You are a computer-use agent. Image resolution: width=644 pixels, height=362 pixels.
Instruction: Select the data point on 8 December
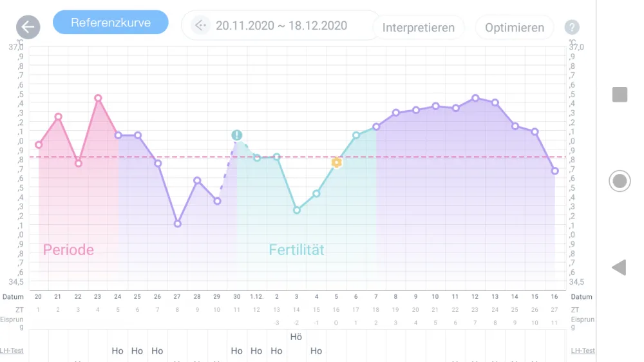click(396, 113)
